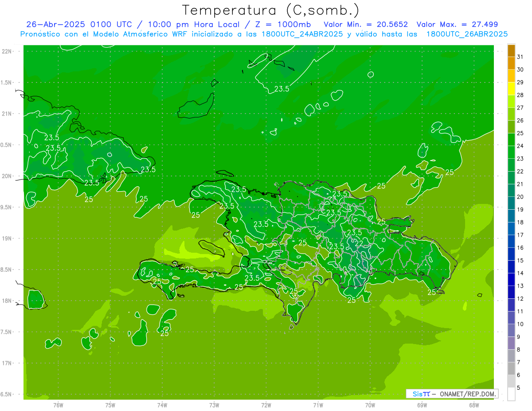The width and height of the screenshot is (532, 411).
Task: Click the 24 value on the colorbar
Action: tap(520, 146)
